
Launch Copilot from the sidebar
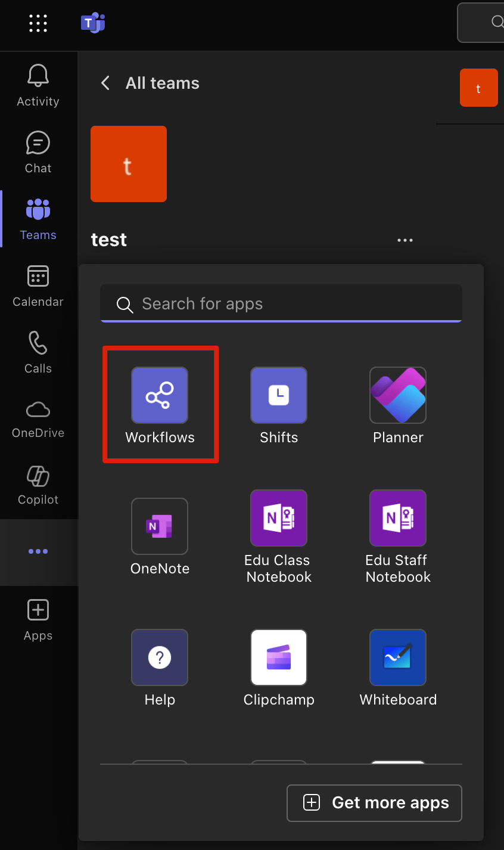click(x=38, y=485)
